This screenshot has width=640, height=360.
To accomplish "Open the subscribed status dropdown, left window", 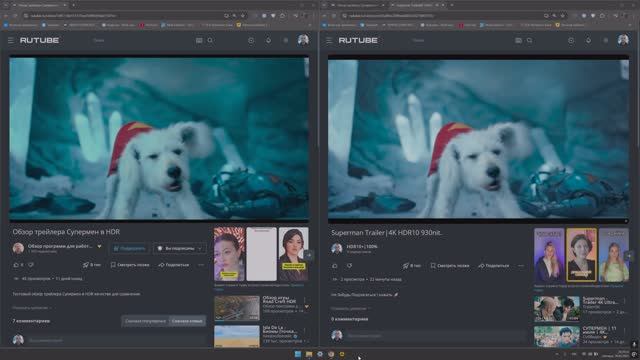I will 180,248.
